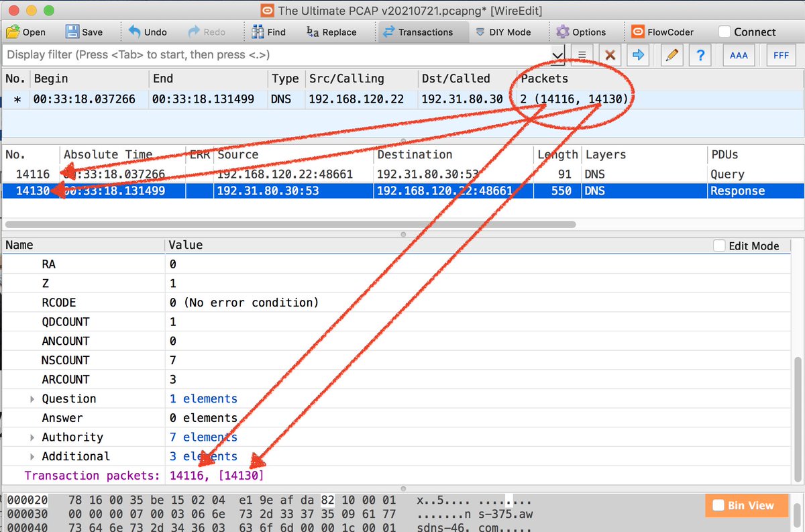Click transaction packet 14116 link
This screenshot has width=805, height=532.
pyautogui.click(x=186, y=476)
